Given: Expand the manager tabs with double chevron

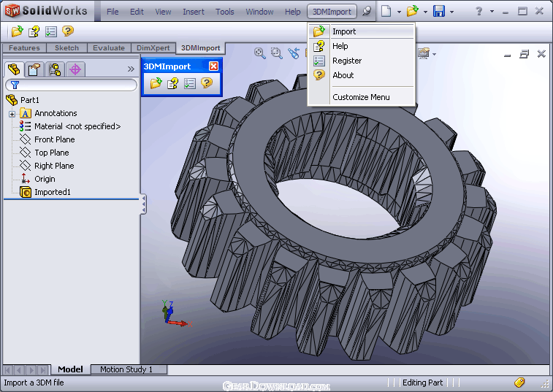Looking at the screenshot, I should click(x=131, y=69).
